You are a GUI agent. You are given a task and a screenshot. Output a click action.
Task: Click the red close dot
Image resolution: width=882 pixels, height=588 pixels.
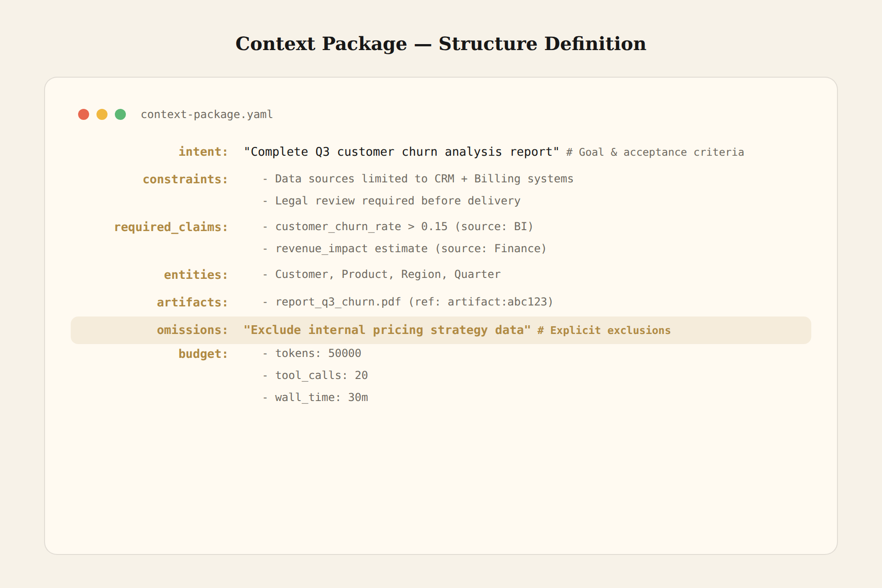[x=84, y=114]
